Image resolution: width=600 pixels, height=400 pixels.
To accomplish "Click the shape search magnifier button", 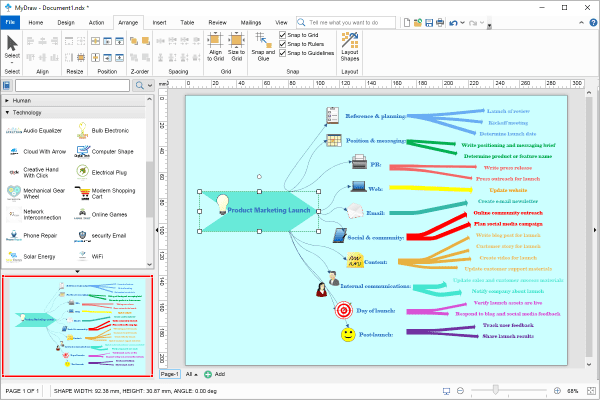I will 140,85.
